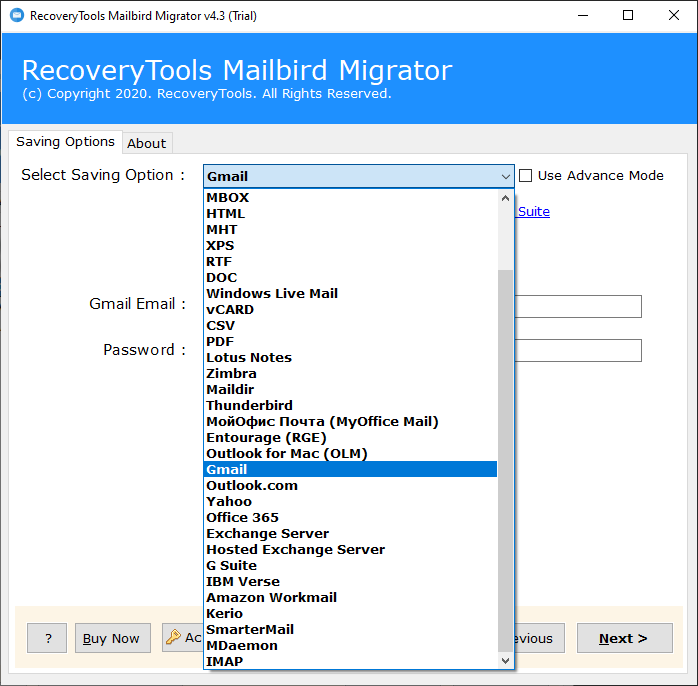Choose Thunderbird saving option
This screenshot has width=698, height=686.
click(350, 406)
